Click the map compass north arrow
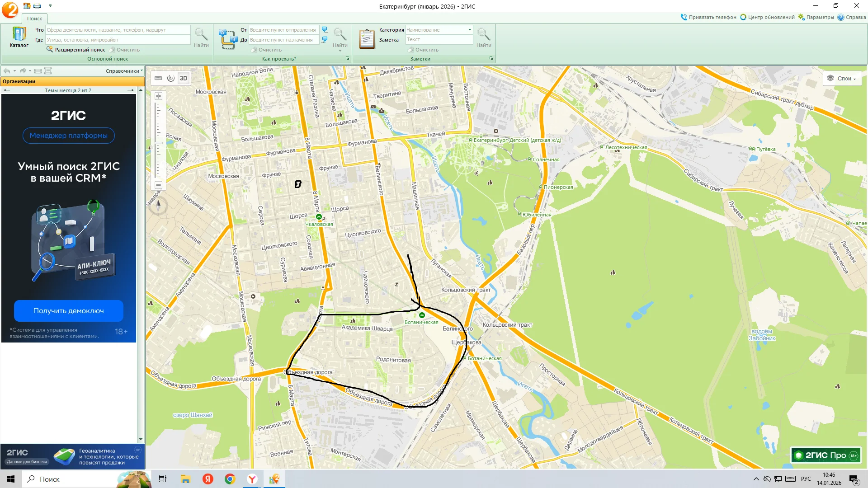The height and width of the screenshot is (488, 868). click(158, 206)
